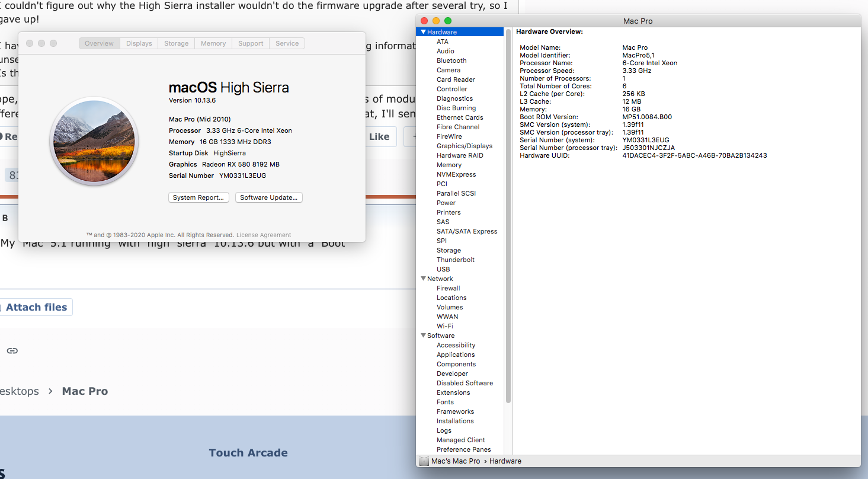Open the Displays tab
The width and height of the screenshot is (868, 479).
click(139, 43)
